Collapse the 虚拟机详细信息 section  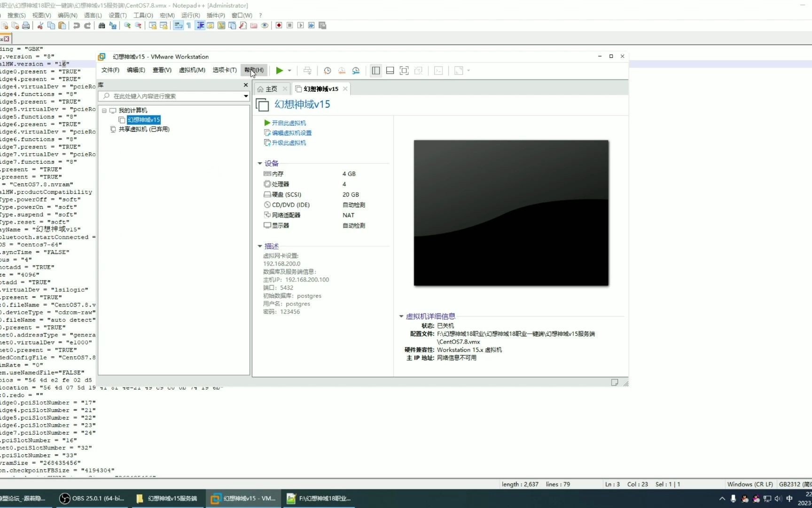click(x=401, y=317)
